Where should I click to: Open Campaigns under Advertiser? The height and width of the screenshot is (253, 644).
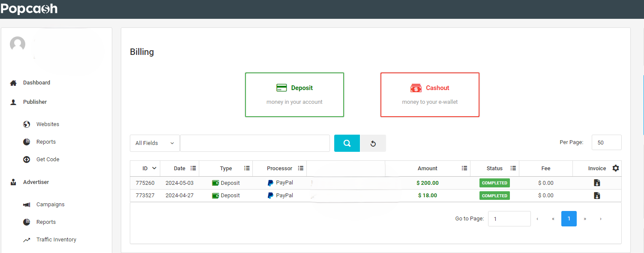pos(50,205)
